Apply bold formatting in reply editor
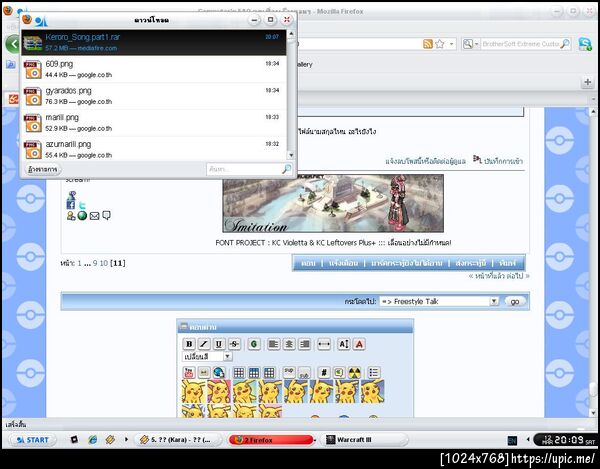 [x=189, y=344]
